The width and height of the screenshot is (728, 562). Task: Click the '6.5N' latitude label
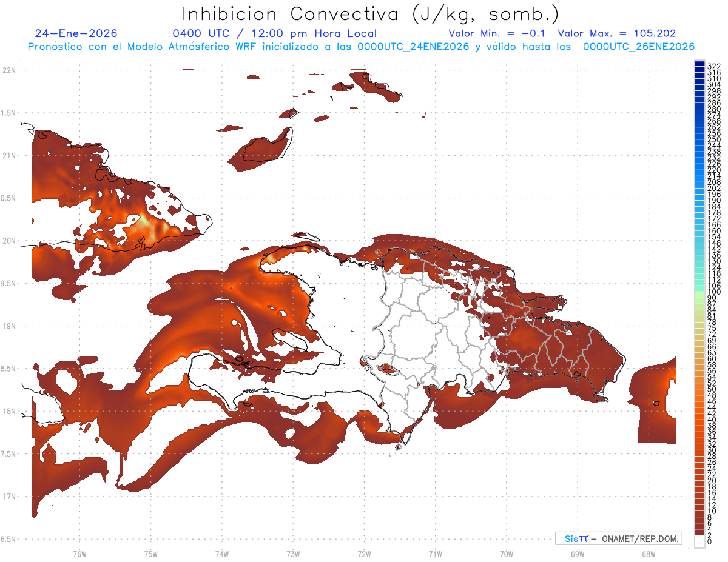pyautogui.click(x=9, y=540)
